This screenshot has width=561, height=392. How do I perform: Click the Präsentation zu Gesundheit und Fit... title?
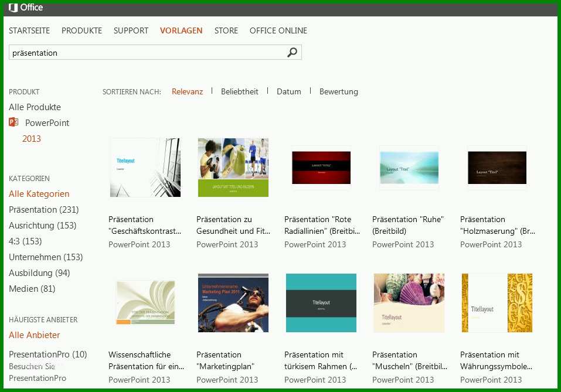233,225
